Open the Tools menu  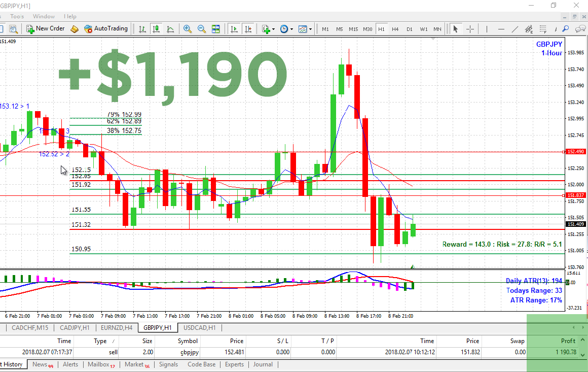(x=17, y=16)
